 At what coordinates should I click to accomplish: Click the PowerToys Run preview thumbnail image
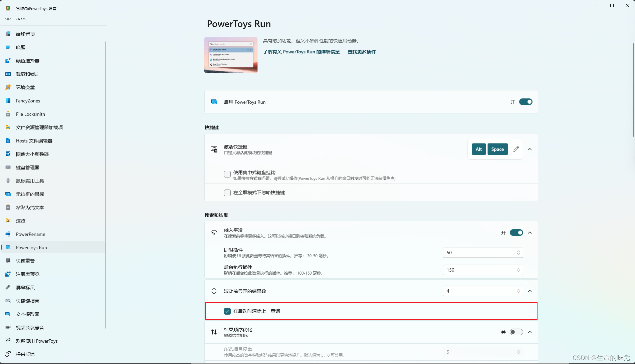(x=231, y=55)
